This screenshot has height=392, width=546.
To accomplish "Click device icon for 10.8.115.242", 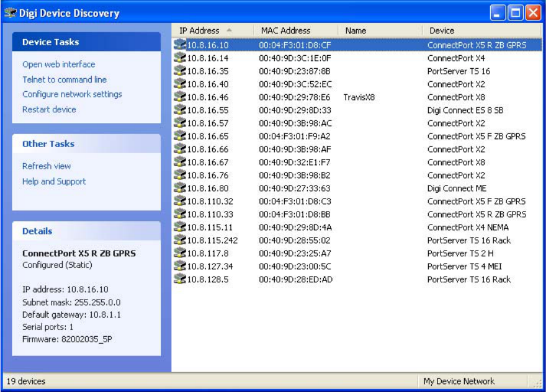I will [x=180, y=239].
